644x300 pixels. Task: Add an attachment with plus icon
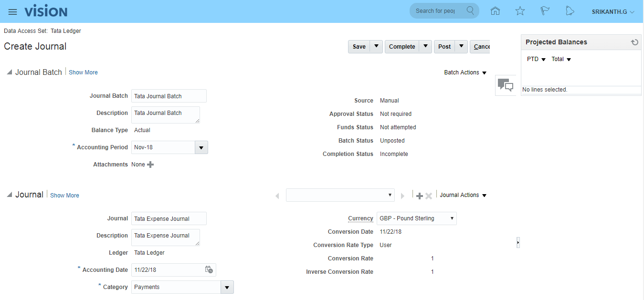(150, 165)
